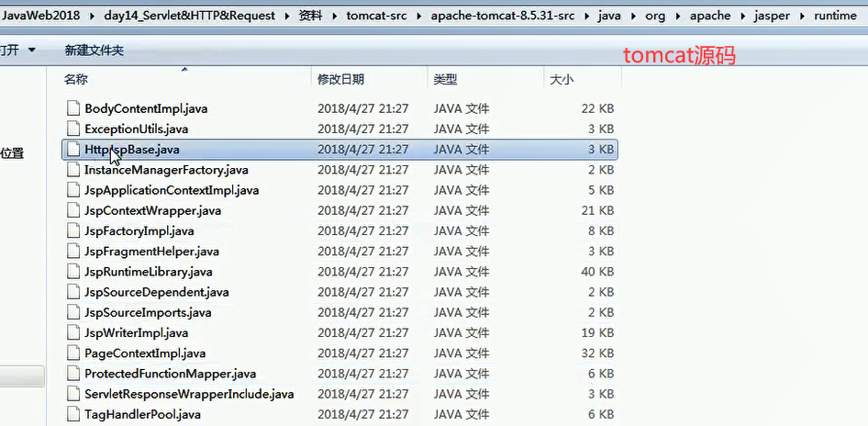Click the 22 KB size of BodyContentImpl.java
Viewport: 868px width, 426px height.
point(597,108)
